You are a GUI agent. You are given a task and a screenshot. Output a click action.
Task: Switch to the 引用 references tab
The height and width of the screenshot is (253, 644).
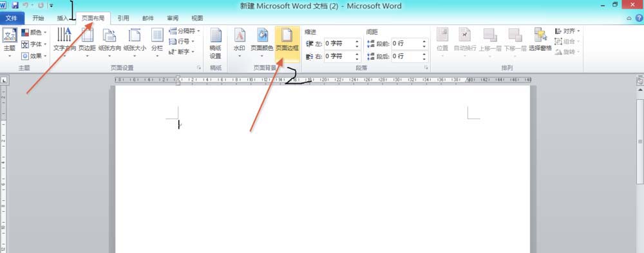(x=123, y=18)
